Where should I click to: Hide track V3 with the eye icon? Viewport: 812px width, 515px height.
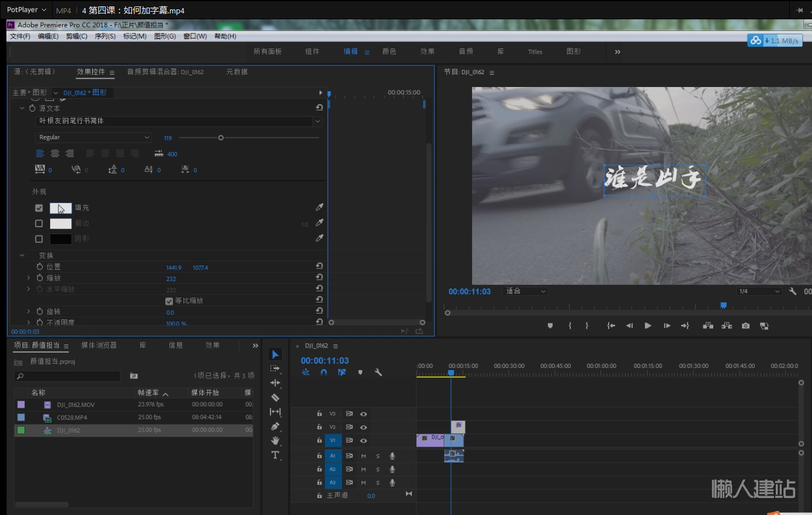click(x=363, y=414)
